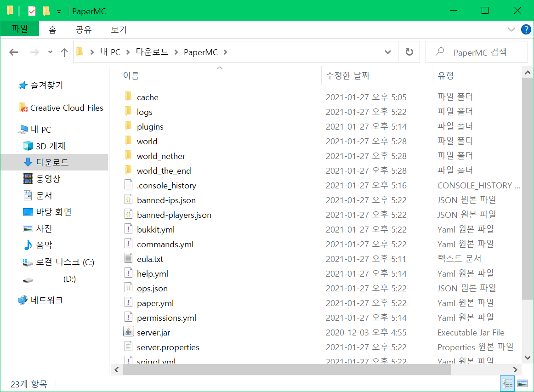534x392 pixels.
Task: Open the help question mark icon
Action: pyautogui.click(x=526, y=29)
